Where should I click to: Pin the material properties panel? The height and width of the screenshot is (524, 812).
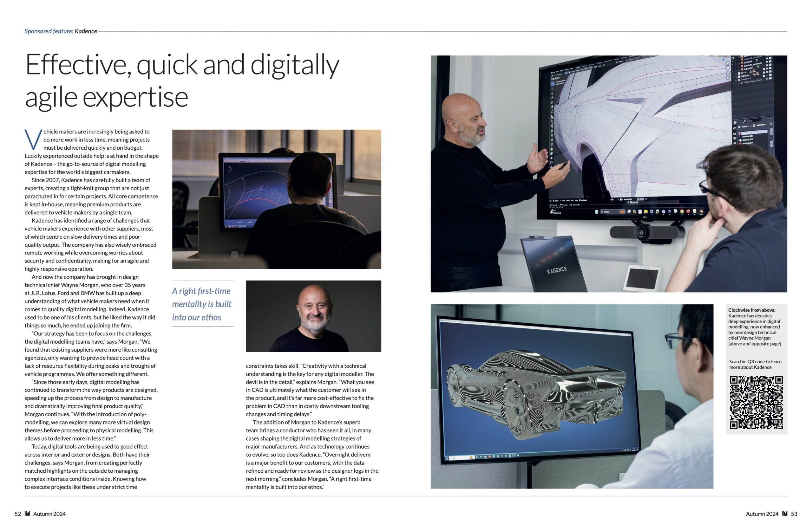(x=771, y=124)
